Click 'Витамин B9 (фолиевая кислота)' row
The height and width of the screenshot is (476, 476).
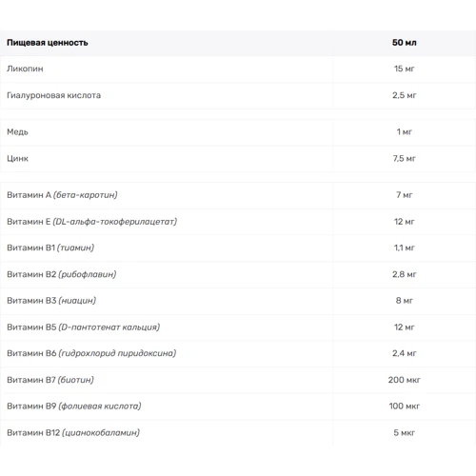point(238,407)
